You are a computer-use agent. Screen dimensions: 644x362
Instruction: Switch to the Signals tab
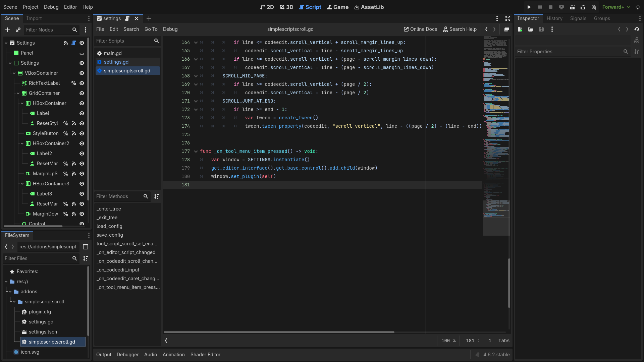pyautogui.click(x=578, y=18)
